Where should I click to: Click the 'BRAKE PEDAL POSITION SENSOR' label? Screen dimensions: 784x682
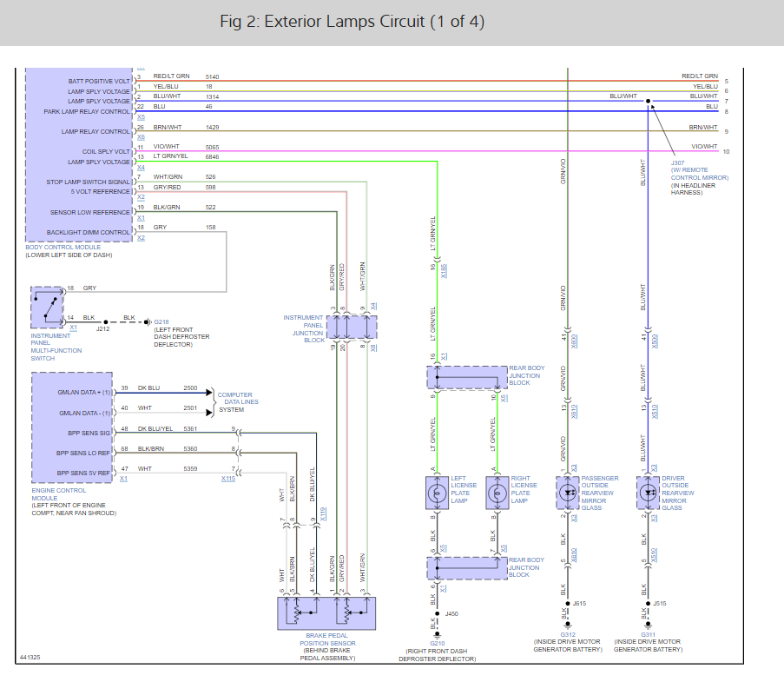[327, 639]
